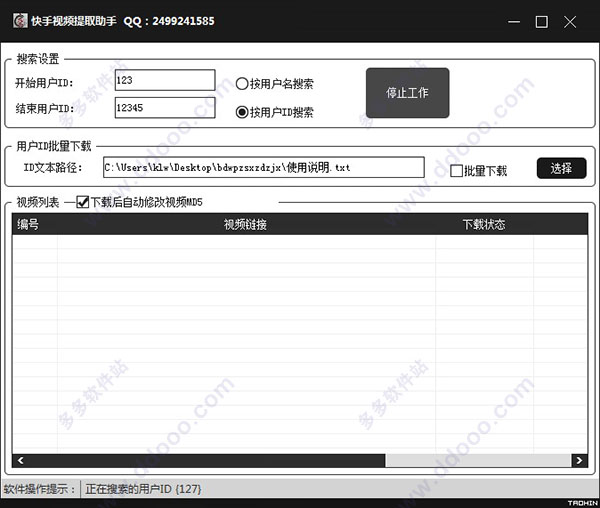The height and width of the screenshot is (508, 600).
Task: Focus the 结束用户ID input field
Action: 165,107
